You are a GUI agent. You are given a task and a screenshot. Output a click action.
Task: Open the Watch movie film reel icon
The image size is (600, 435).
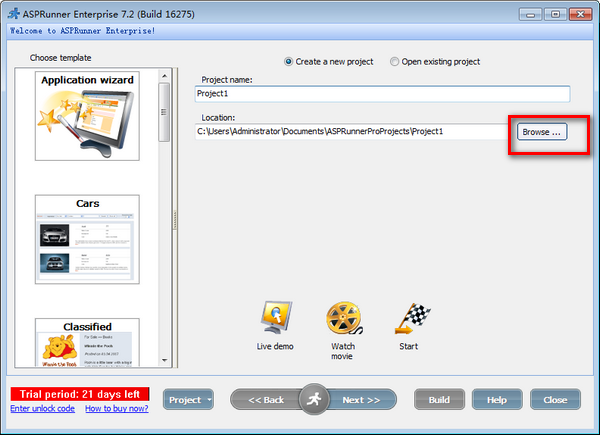[x=342, y=318]
